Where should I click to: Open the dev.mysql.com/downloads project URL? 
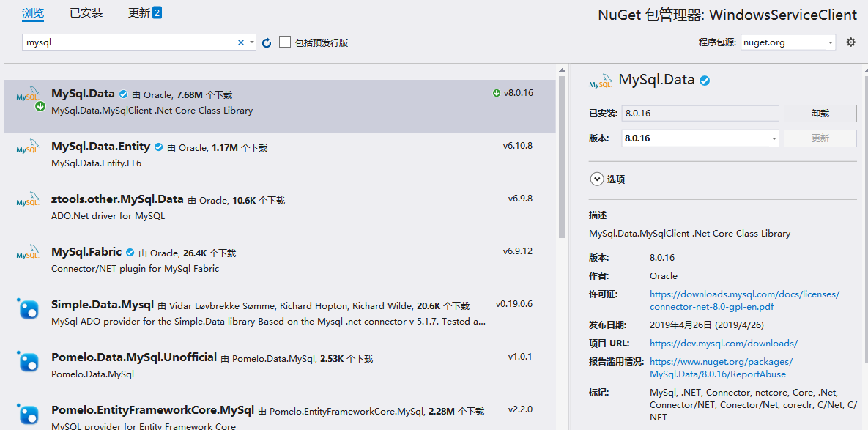click(x=724, y=343)
